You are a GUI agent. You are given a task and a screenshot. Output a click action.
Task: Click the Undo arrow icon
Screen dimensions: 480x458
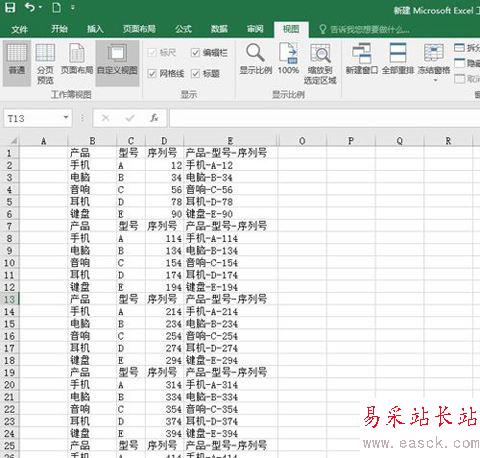pos(30,7)
